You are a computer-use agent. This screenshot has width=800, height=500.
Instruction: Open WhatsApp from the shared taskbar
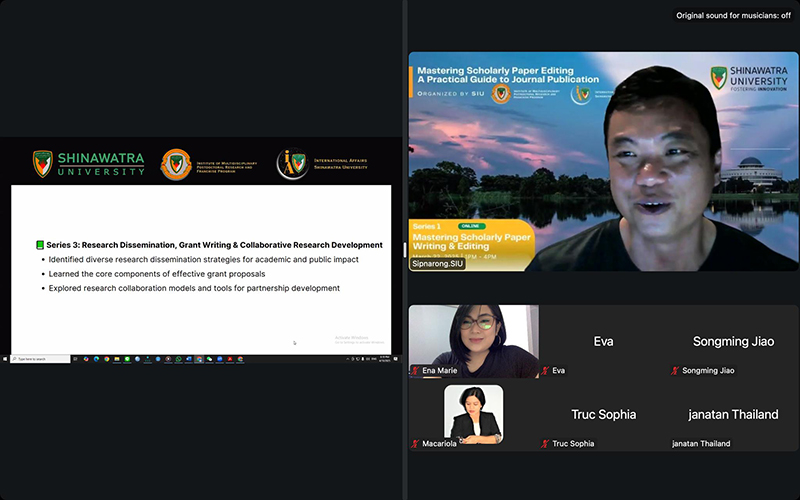179,359
